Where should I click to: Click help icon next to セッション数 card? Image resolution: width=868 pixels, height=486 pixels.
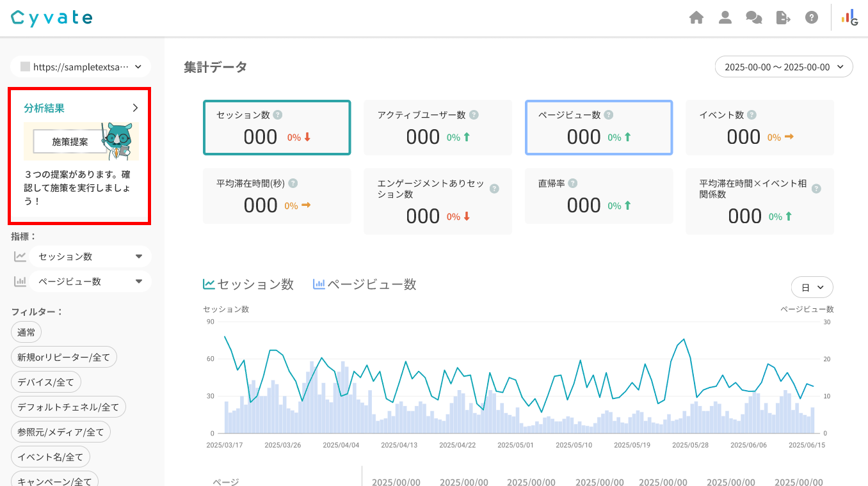(278, 115)
